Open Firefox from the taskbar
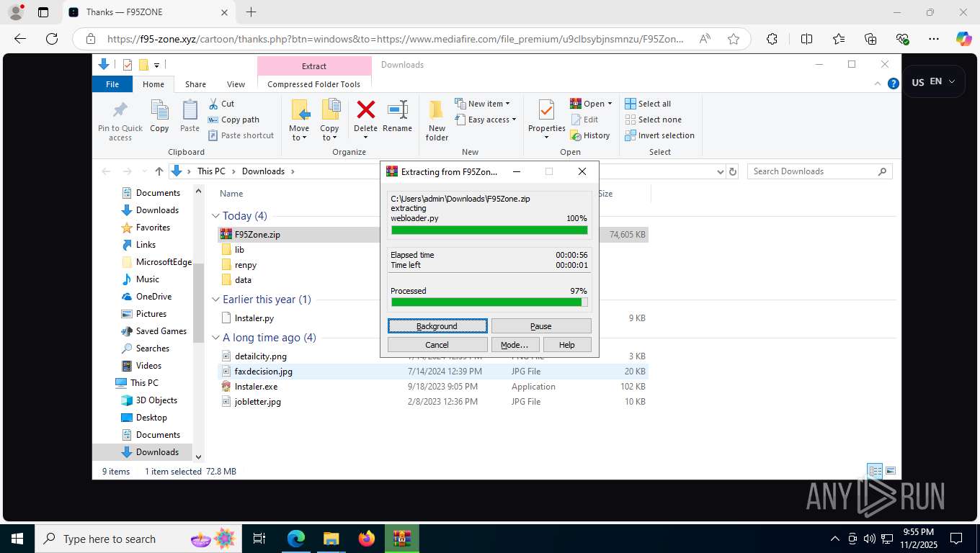The image size is (980, 553). 367,539
